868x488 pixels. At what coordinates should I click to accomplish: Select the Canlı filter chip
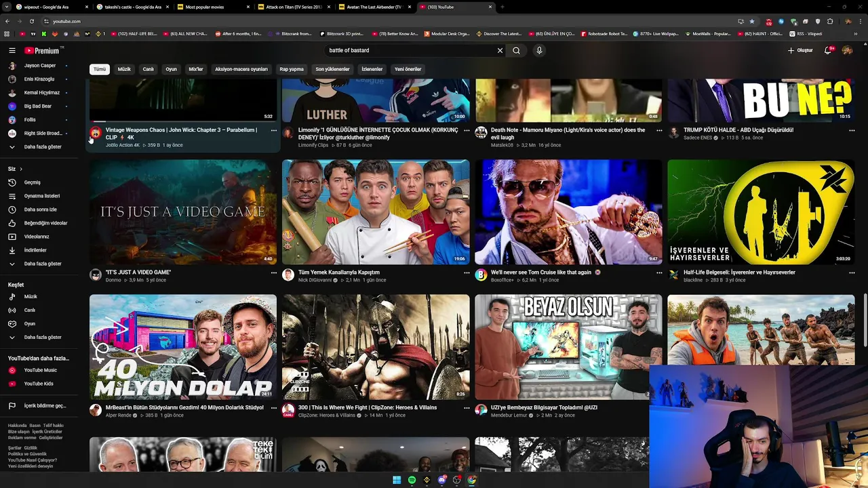pos(148,69)
